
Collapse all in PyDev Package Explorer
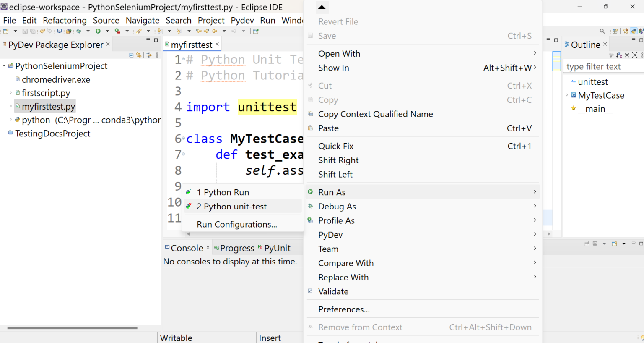click(x=131, y=55)
